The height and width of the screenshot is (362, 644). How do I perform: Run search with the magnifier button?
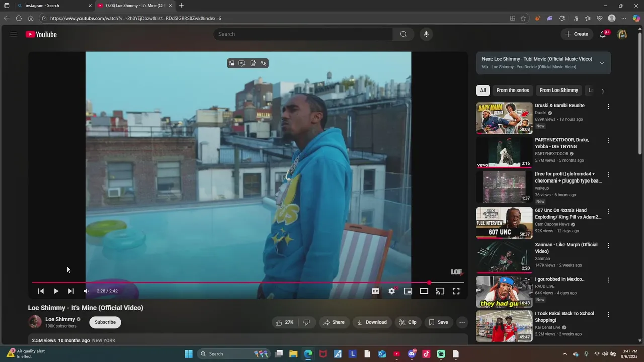[x=403, y=34]
